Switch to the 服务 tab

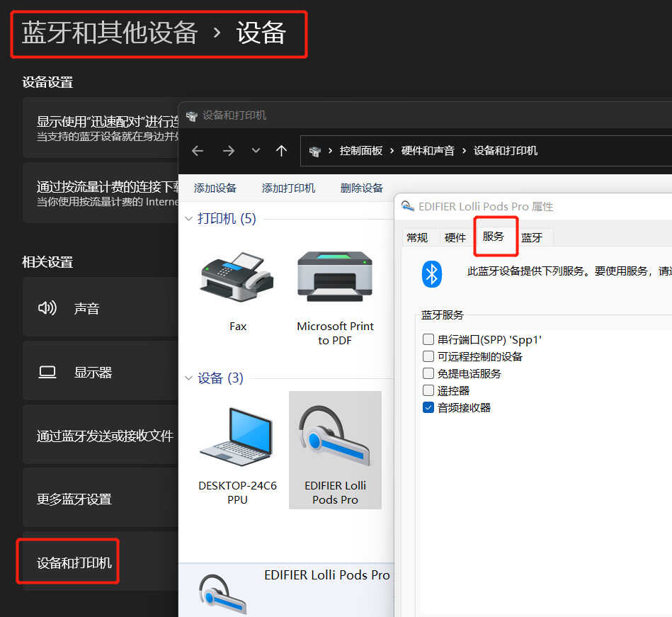[x=494, y=237]
